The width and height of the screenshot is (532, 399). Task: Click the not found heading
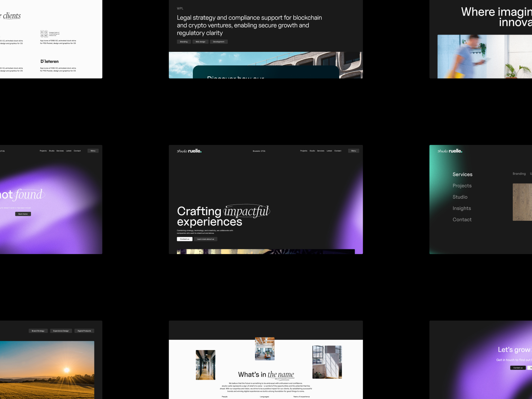22,195
